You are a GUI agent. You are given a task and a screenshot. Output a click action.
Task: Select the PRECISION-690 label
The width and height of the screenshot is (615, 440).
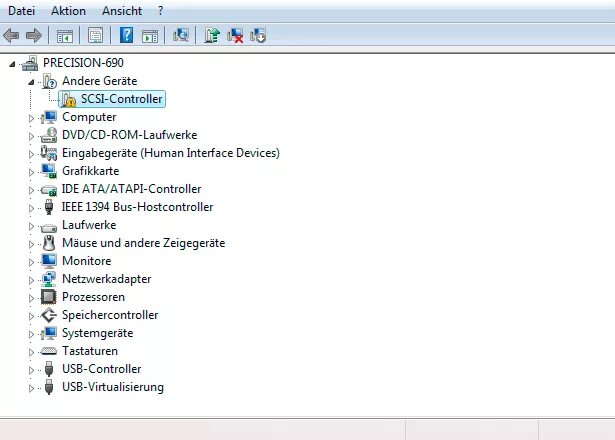pos(83,63)
